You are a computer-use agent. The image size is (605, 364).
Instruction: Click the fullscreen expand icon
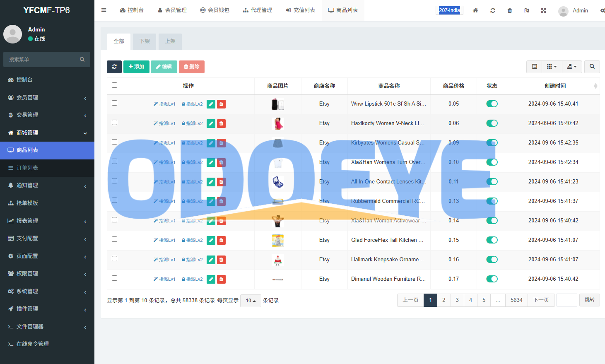point(543,10)
